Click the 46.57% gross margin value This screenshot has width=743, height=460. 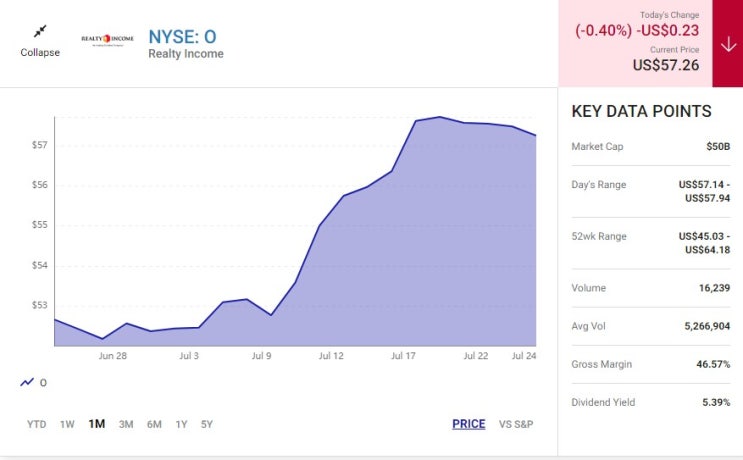(713, 364)
